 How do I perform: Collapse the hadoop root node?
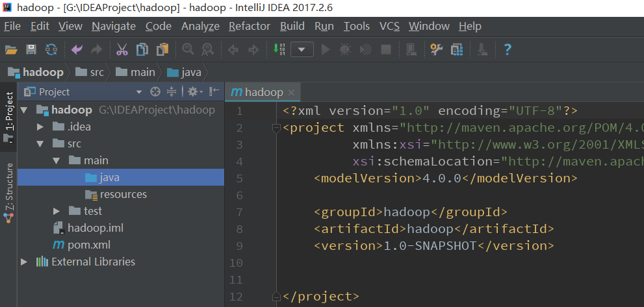23,110
